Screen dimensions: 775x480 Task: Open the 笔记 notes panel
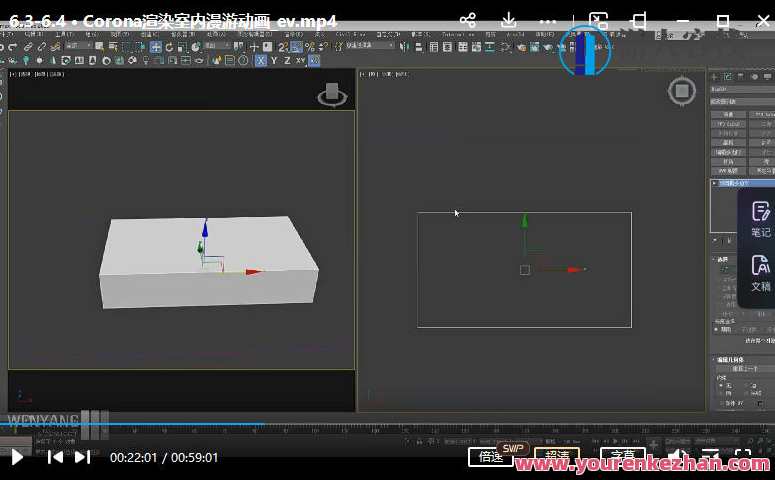coord(761,219)
